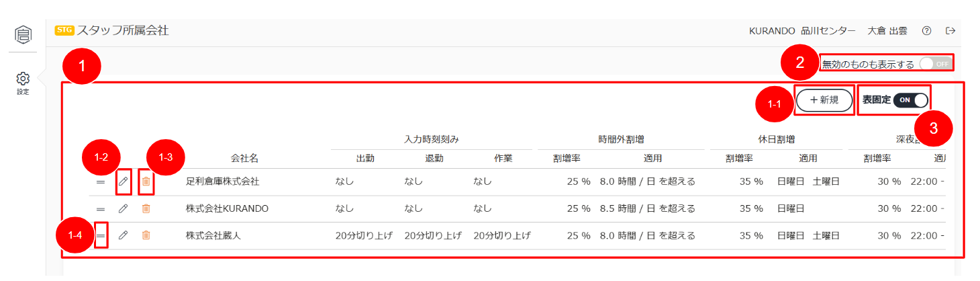980x281 pixels.
Task: Select company name 足利倉庫株式会社
Action: coord(222,182)
